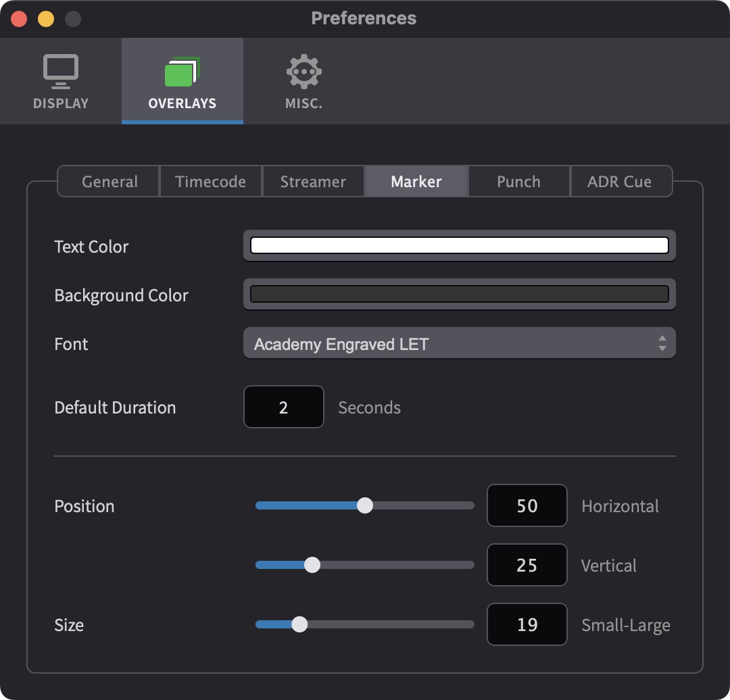
Task: Open the Font dropdown showing Academy Engraved LET
Action: point(460,343)
